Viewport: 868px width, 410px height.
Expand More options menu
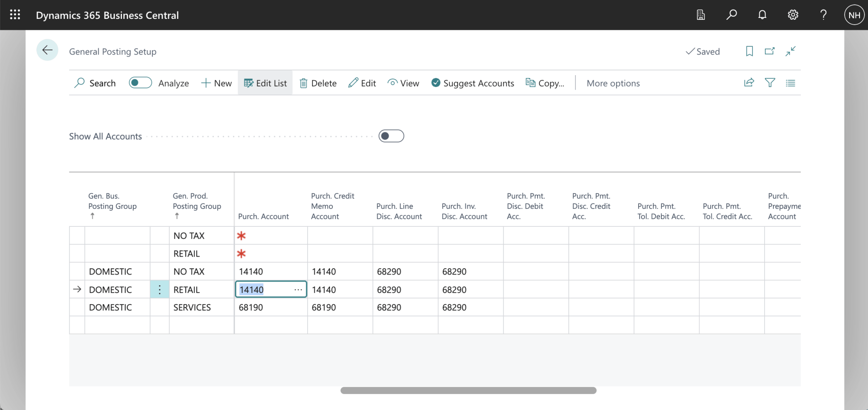tap(613, 83)
